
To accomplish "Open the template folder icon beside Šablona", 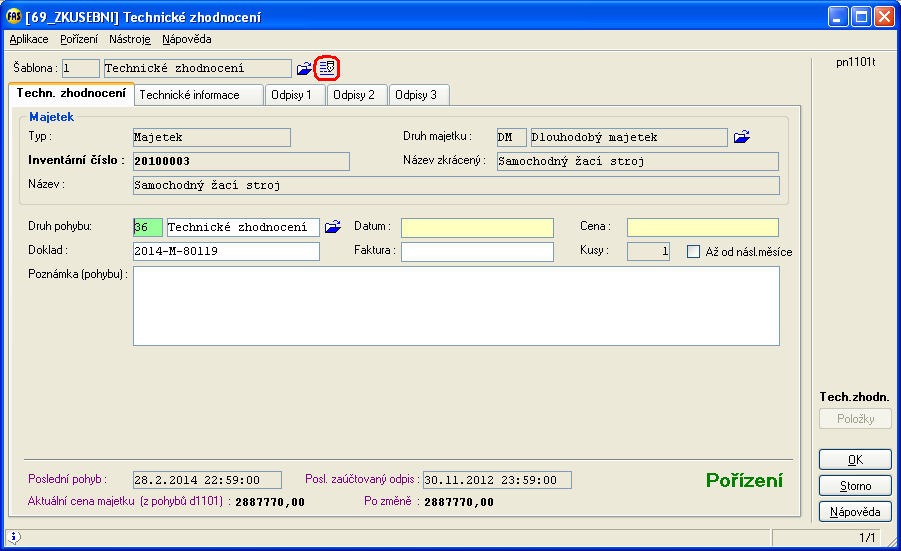I will [x=305, y=68].
